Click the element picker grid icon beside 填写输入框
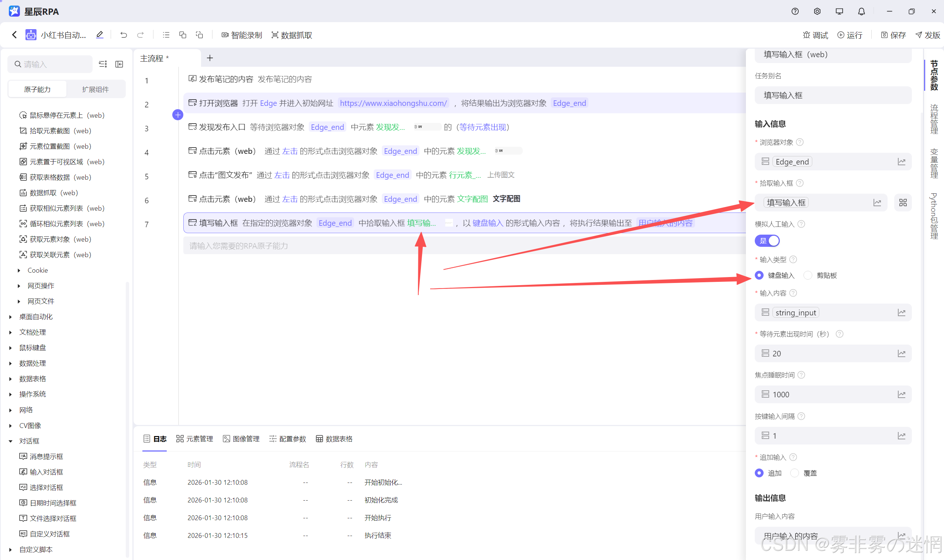944x560 pixels. (902, 203)
